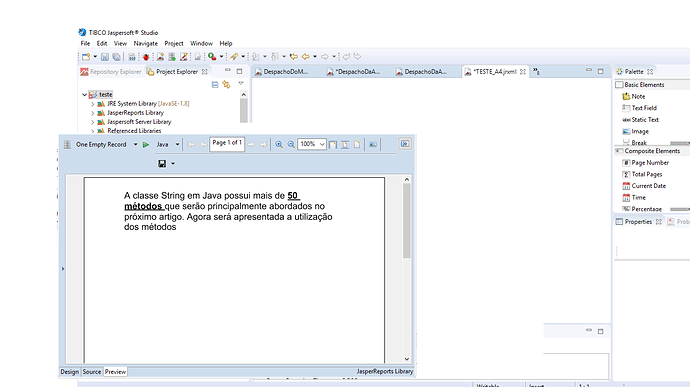Run the report with the green play icon
This screenshot has width=690, height=387.
(146, 144)
